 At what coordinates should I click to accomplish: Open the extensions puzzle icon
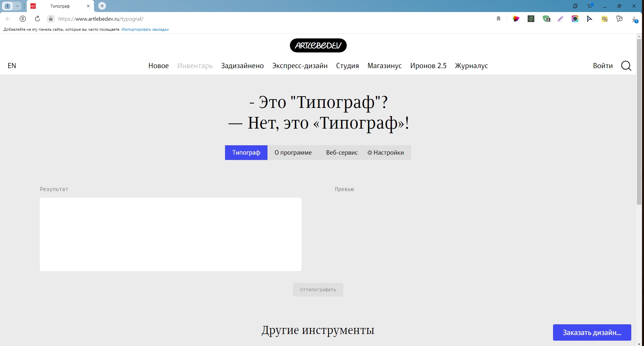pyautogui.click(x=619, y=19)
